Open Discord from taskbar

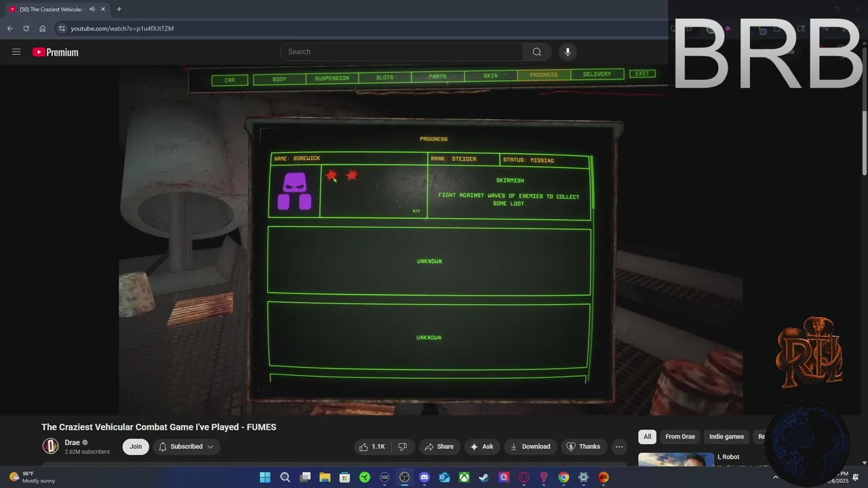pyautogui.click(x=425, y=477)
